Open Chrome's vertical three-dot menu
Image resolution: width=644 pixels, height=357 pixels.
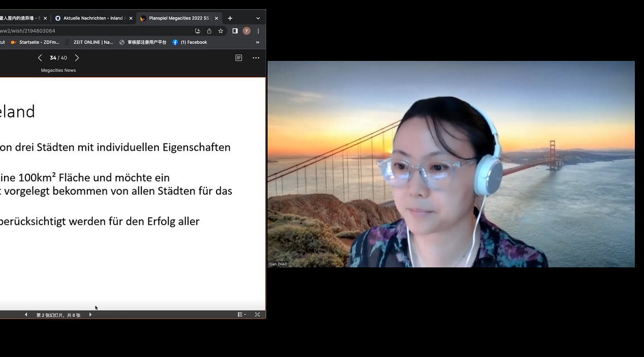(x=258, y=31)
